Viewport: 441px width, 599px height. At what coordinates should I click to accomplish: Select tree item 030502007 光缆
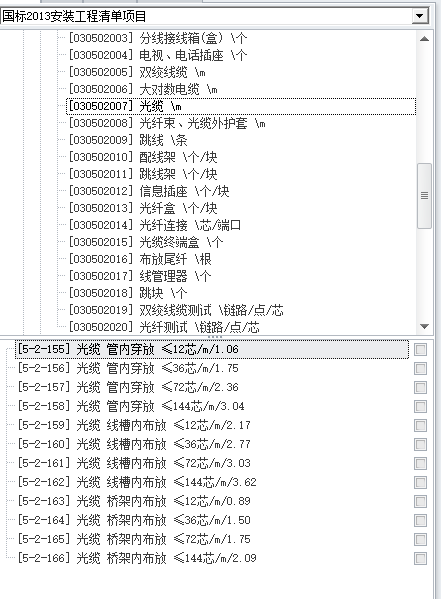coord(241,106)
